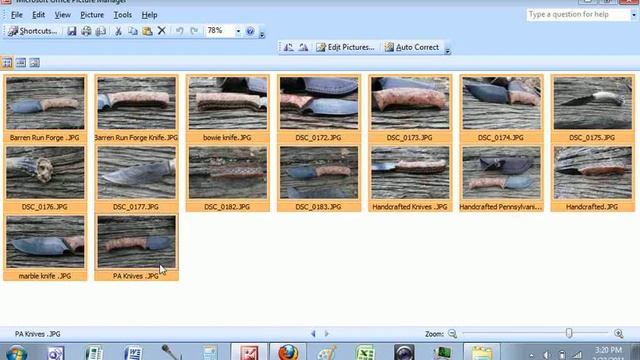Click the Redo arrow icon

[194, 31]
